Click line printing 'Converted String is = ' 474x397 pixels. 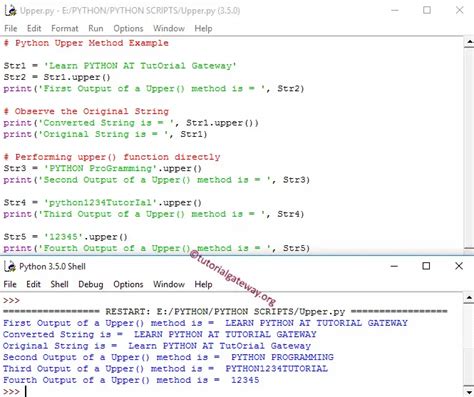(131, 123)
